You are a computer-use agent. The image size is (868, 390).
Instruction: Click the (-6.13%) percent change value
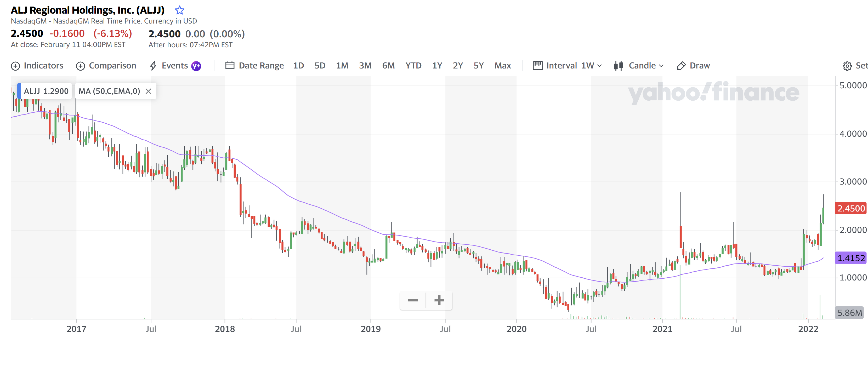pyautogui.click(x=113, y=34)
